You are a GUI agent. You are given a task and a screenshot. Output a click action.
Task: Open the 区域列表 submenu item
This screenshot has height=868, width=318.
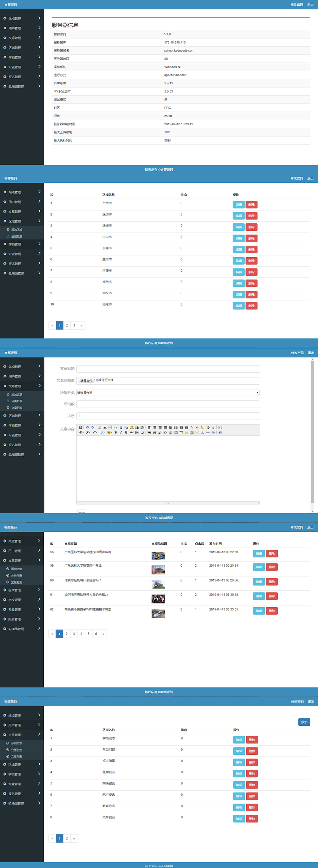[x=17, y=236]
